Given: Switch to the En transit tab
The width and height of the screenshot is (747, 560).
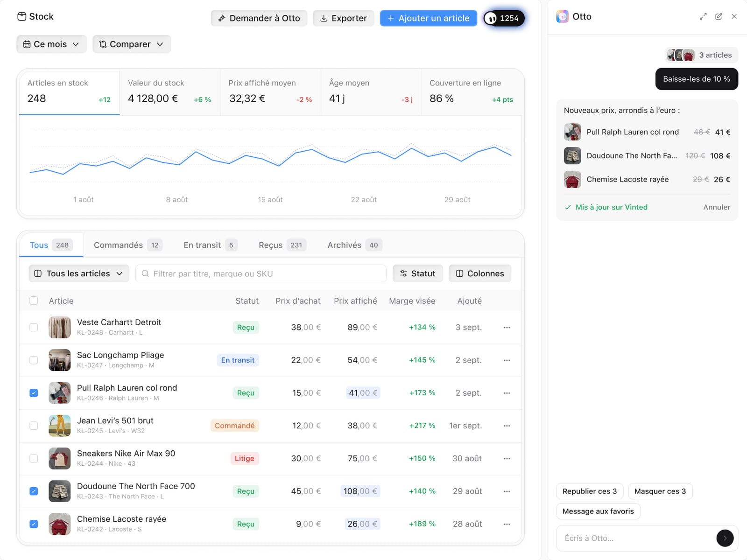Looking at the screenshot, I should (x=211, y=245).
